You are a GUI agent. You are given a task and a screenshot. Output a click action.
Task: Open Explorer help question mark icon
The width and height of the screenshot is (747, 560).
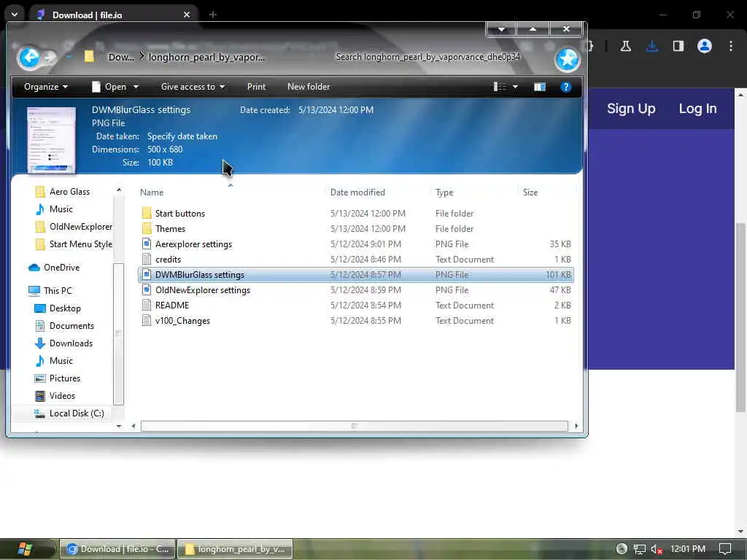pyautogui.click(x=565, y=87)
